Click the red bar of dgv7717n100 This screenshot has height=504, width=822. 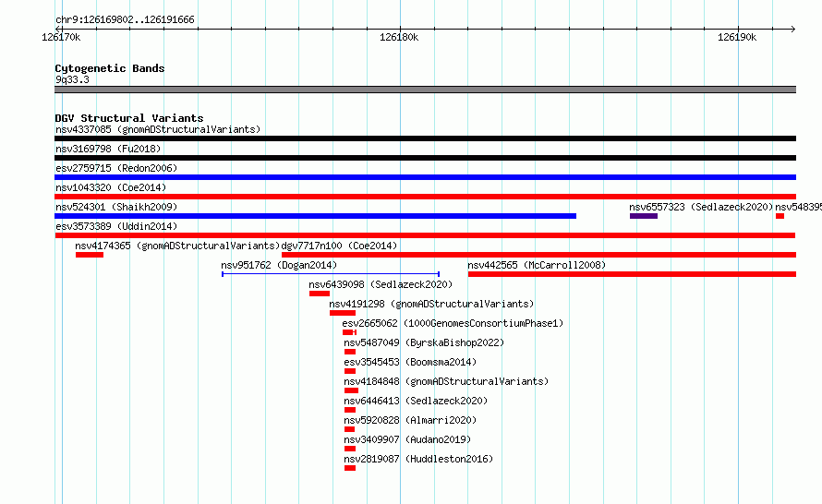click(x=538, y=255)
